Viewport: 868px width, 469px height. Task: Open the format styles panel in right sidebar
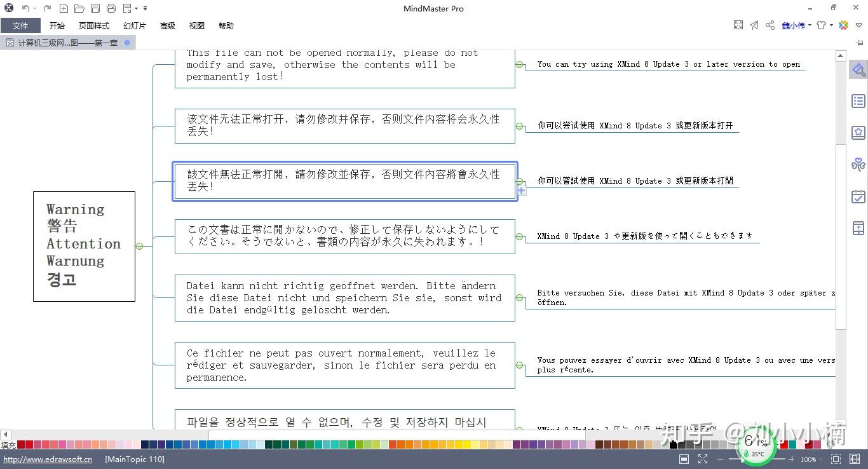(858, 69)
